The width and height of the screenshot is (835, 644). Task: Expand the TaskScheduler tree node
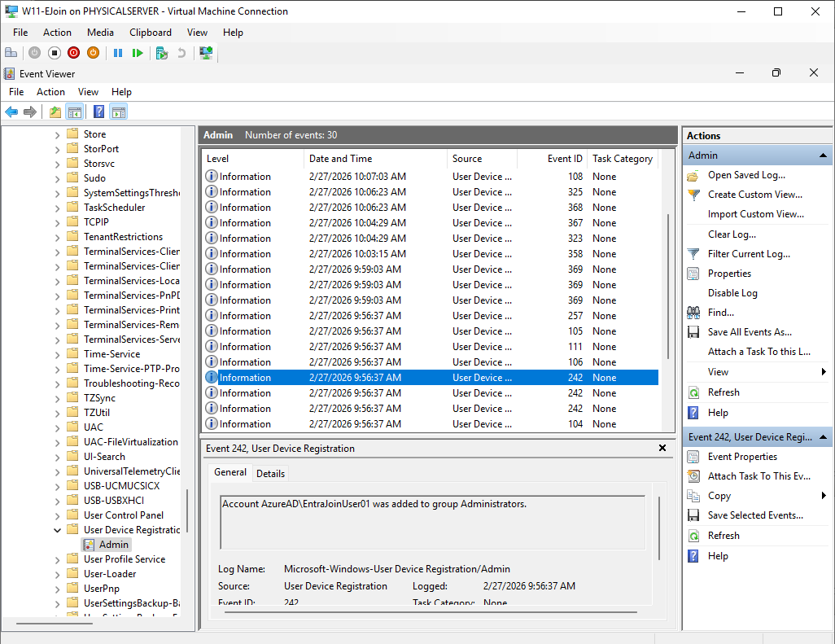57,208
